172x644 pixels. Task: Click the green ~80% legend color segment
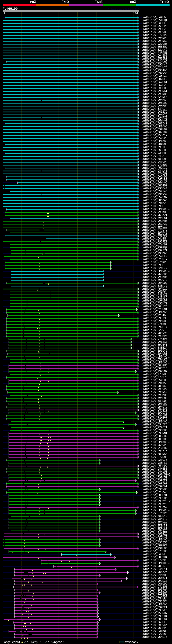119,5
